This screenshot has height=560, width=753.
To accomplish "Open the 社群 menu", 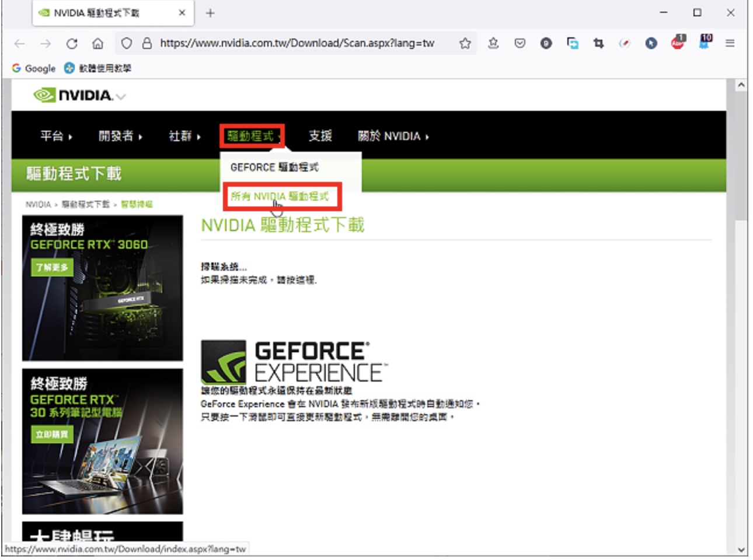I will pyautogui.click(x=184, y=136).
